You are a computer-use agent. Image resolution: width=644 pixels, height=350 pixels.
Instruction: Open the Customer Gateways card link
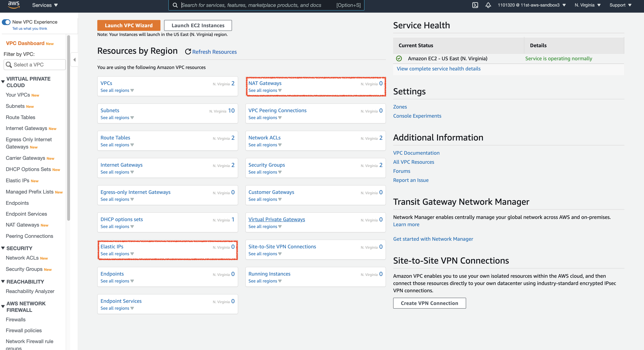pos(271,192)
